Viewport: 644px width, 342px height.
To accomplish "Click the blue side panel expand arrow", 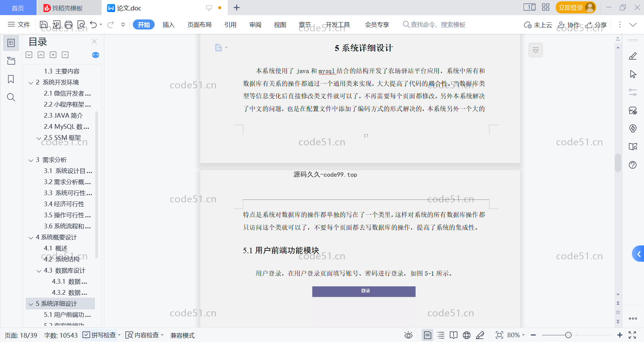I will 638,254.
